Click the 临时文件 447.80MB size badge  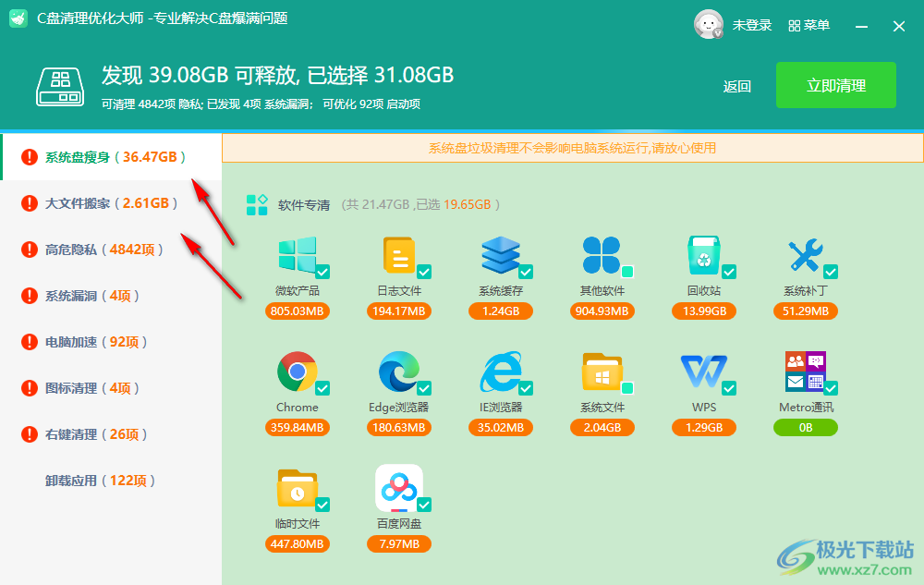pyautogui.click(x=298, y=544)
